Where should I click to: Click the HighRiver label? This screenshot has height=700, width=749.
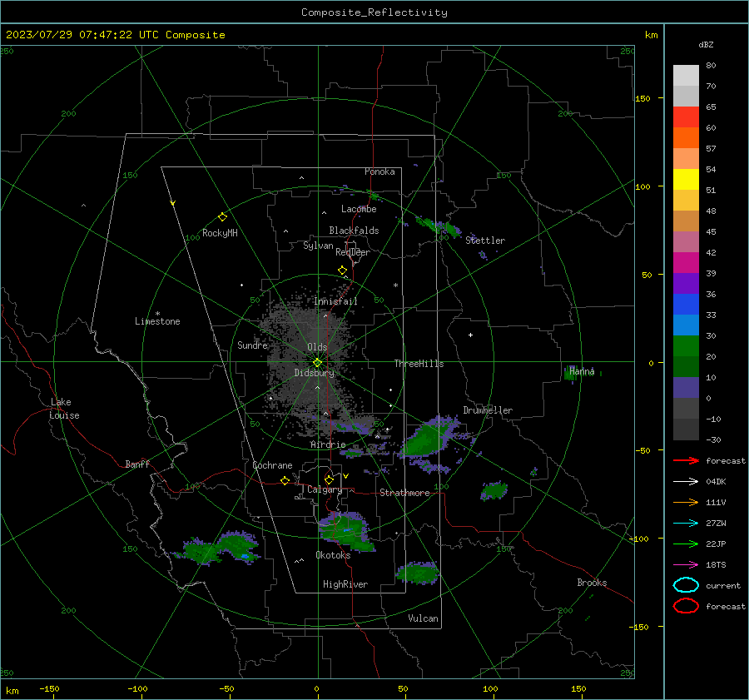(345, 584)
